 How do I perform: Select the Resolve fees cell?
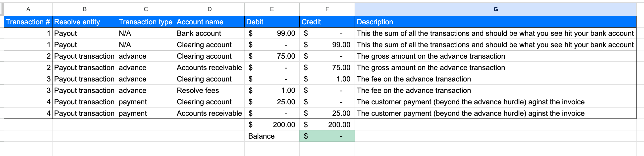pos(210,90)
